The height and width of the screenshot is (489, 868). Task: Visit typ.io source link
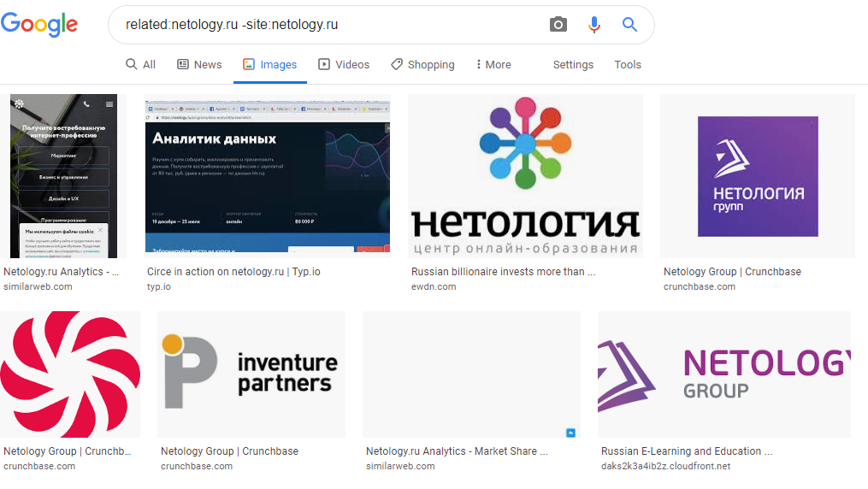(159, 286)
